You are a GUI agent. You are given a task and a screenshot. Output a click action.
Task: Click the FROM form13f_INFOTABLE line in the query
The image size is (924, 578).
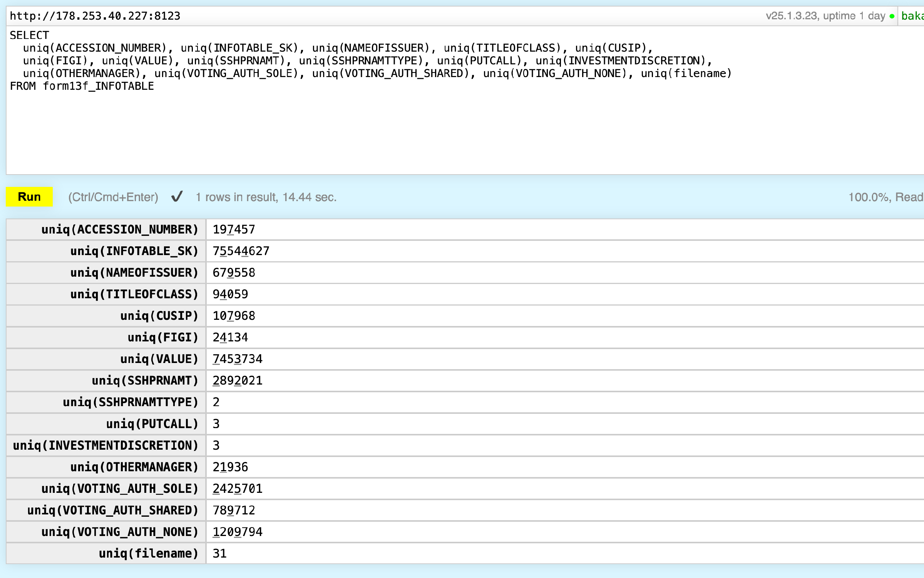pos(82,86)
